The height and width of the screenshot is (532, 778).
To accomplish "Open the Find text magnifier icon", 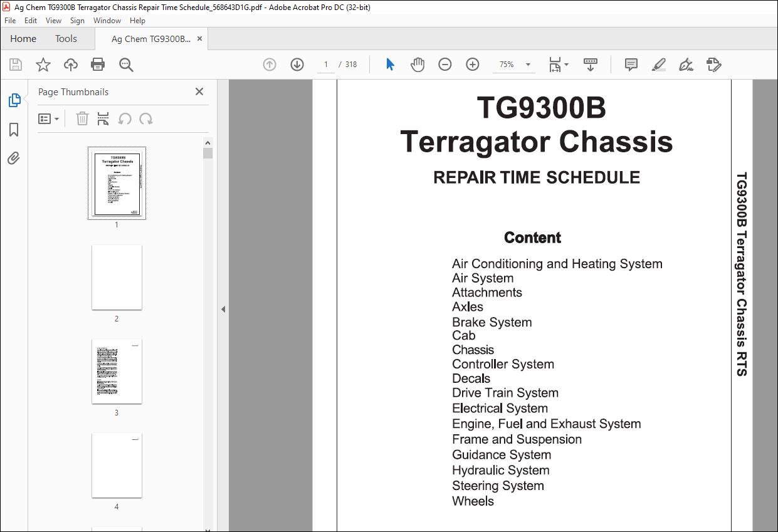I will (x=126, y=65).
